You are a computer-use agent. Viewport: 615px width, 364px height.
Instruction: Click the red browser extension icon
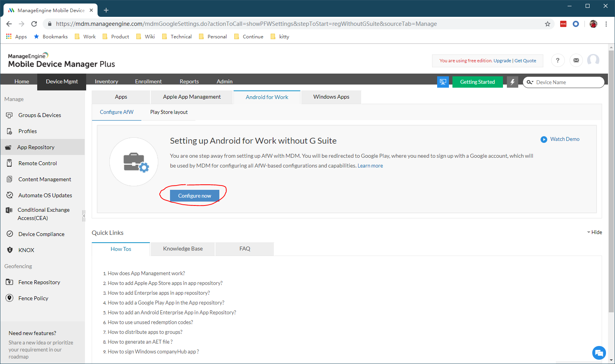point(563,24)
